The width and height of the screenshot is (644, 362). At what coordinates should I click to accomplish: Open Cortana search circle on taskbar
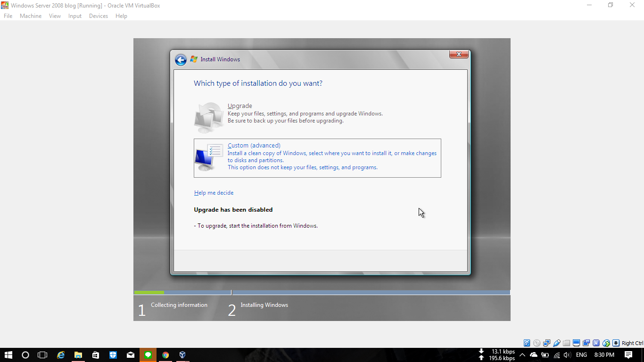click(25, 355)
